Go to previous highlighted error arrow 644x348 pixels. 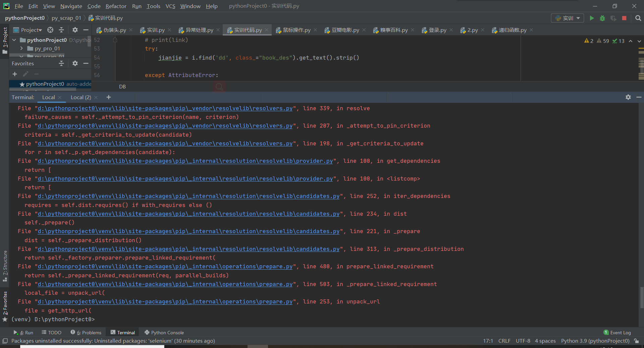pyautogui.click(x=631, y=41)
